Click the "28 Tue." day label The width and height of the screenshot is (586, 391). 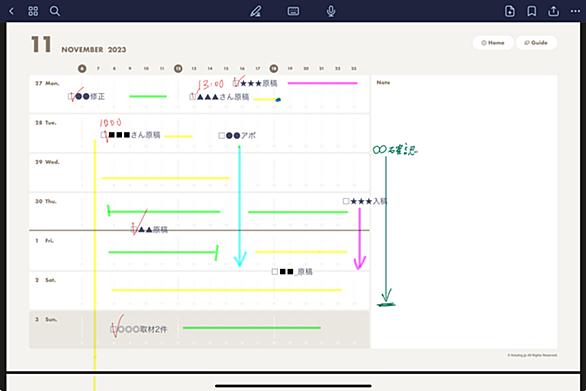(46, 123)
